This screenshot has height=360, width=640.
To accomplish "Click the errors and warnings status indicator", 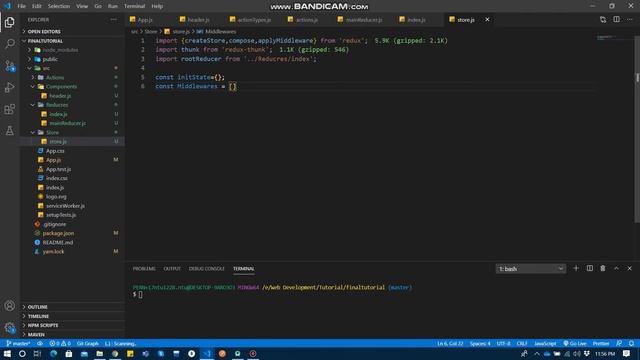I will pos(60,343).
